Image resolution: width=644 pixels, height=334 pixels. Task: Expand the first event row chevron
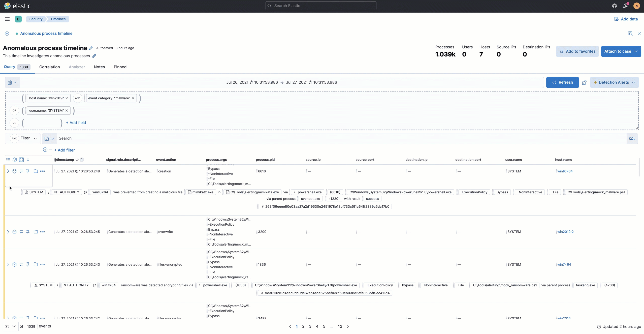[x=8, y=171]
